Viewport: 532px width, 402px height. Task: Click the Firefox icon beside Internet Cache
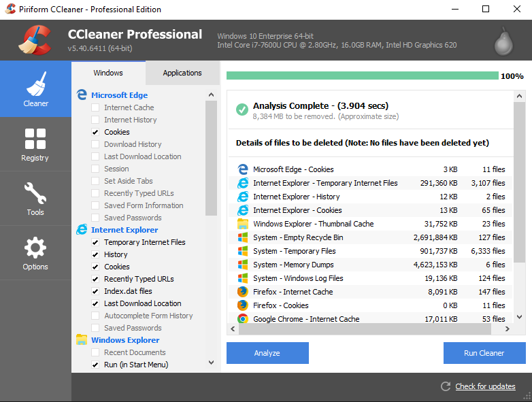(x=242, y=292)
